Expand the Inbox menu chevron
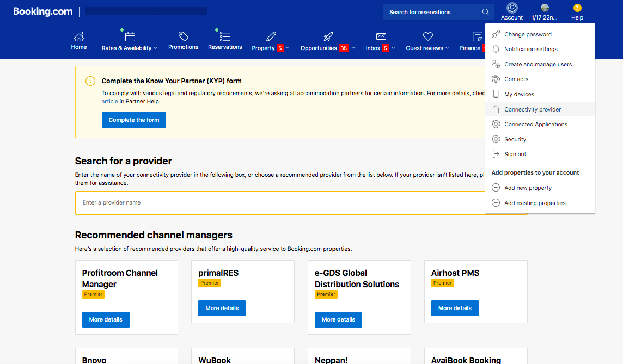The image size is (623, 364). coord(393,48)
